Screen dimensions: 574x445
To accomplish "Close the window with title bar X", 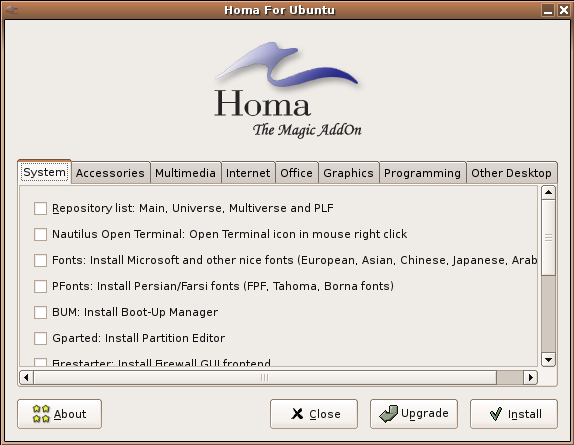I will click(x=563, y=10).
